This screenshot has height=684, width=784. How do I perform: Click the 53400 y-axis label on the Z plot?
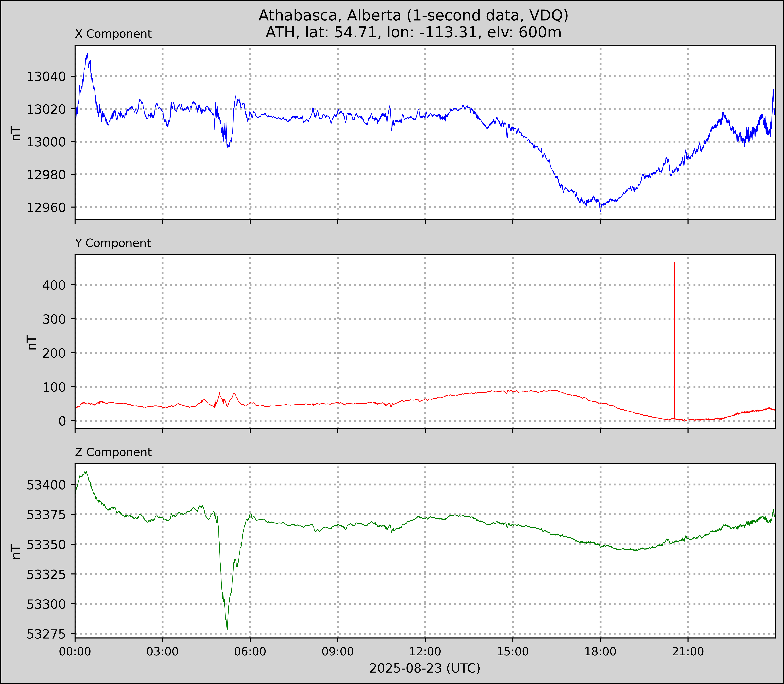point(46,485)
